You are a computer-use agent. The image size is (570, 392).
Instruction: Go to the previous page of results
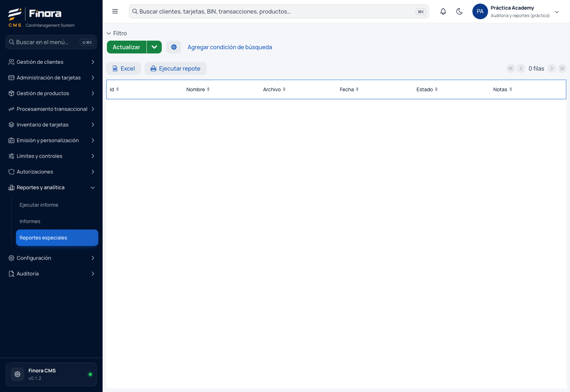521,68
